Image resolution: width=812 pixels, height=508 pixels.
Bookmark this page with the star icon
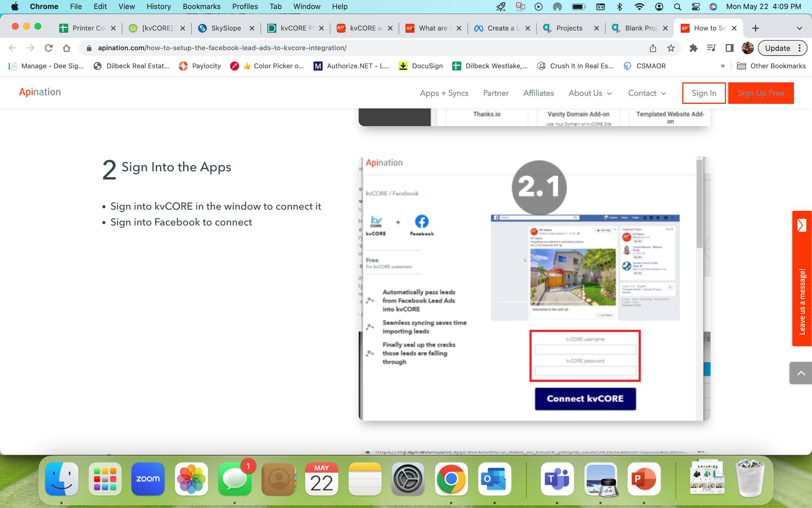tap(671, 48)
